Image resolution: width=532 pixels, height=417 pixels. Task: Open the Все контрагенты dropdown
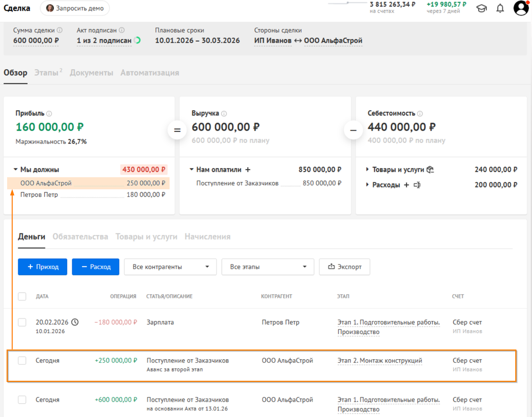point(170,267)
